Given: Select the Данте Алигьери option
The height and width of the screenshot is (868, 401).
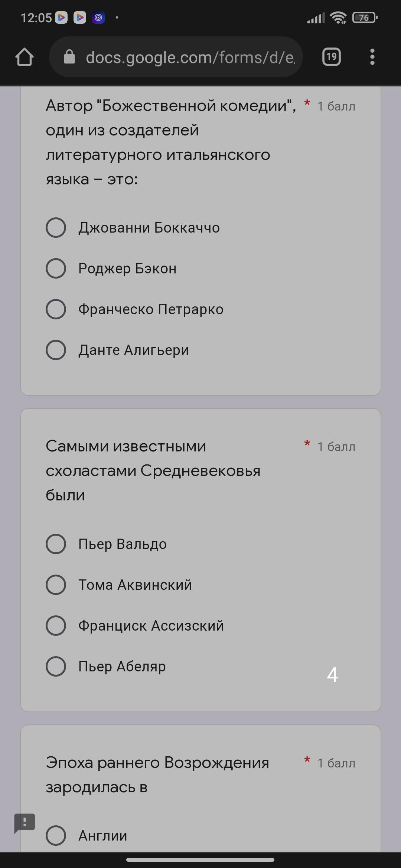Looking at the screenshot, I should [x=56, y=350].
